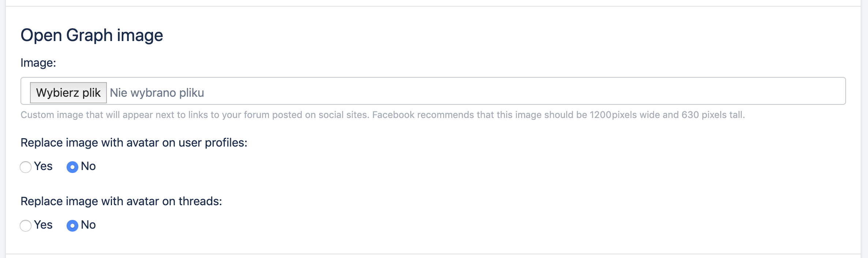This screenshot has width=868, height=258.
Task: Select the Yes radio for avatar on threads
Action: click(x=26, y=226)
